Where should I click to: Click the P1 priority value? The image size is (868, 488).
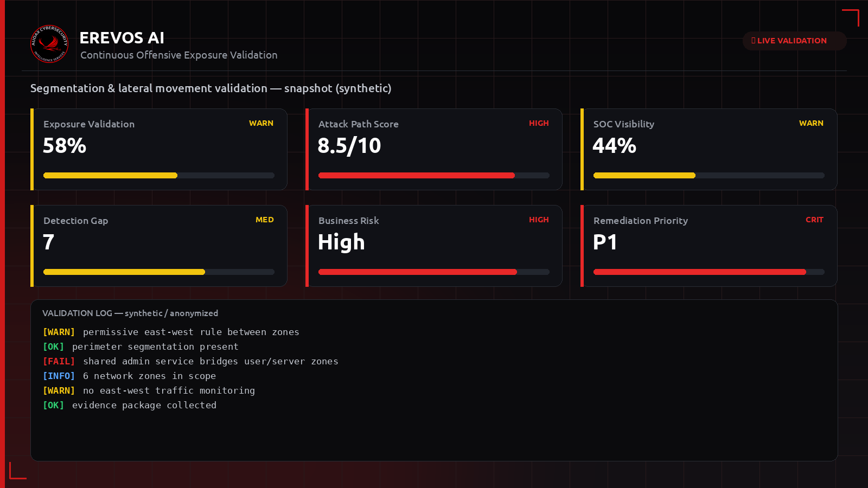pos(605,242)
